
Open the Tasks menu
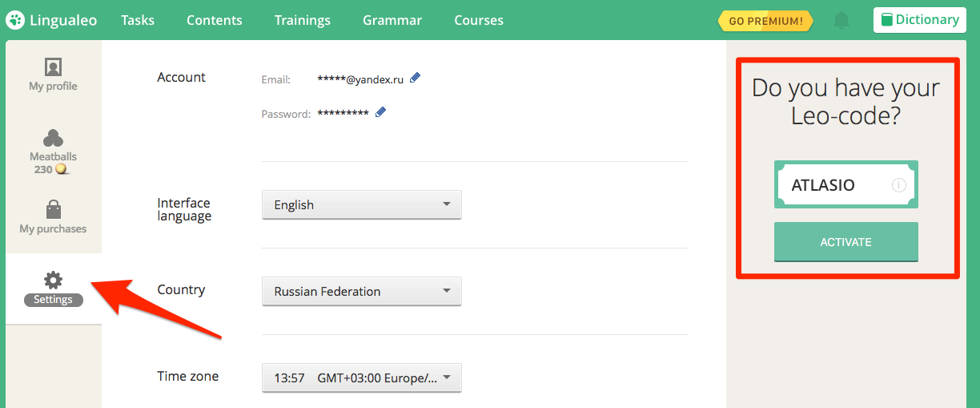[x=138, y=20]
